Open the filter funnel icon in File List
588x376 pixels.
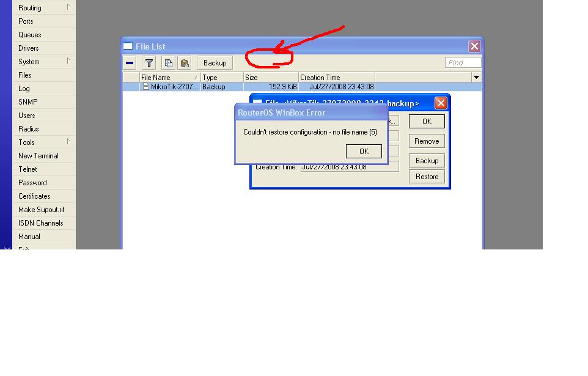pyautogui.click(x=149, y=63)
